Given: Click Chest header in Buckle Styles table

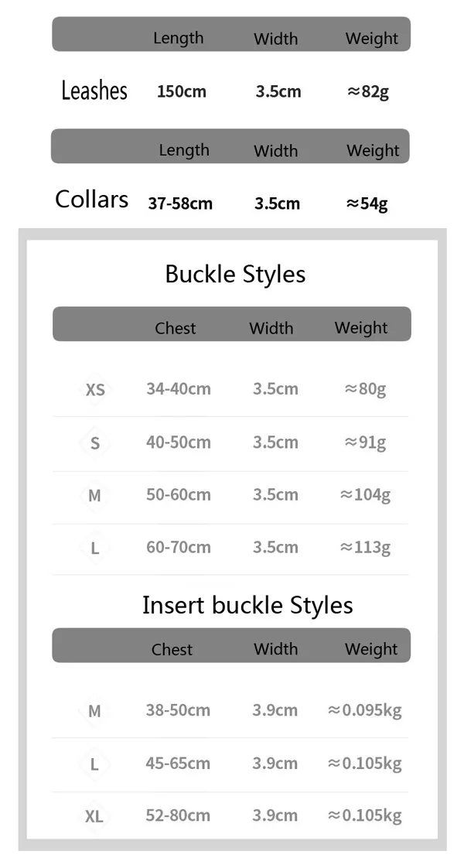Looking at the screenshot, I should pyautogui.click(x=176, y=328).
